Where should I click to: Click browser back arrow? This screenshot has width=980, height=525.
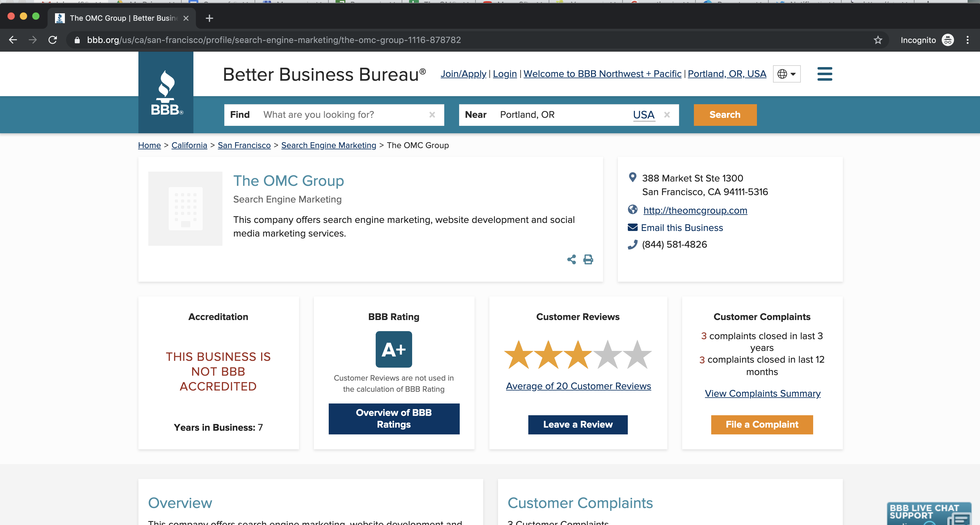[x=13, y=40]
